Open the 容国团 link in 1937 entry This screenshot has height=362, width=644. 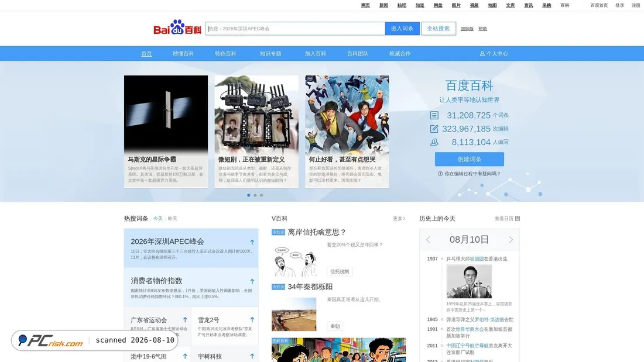coord(477,259)
